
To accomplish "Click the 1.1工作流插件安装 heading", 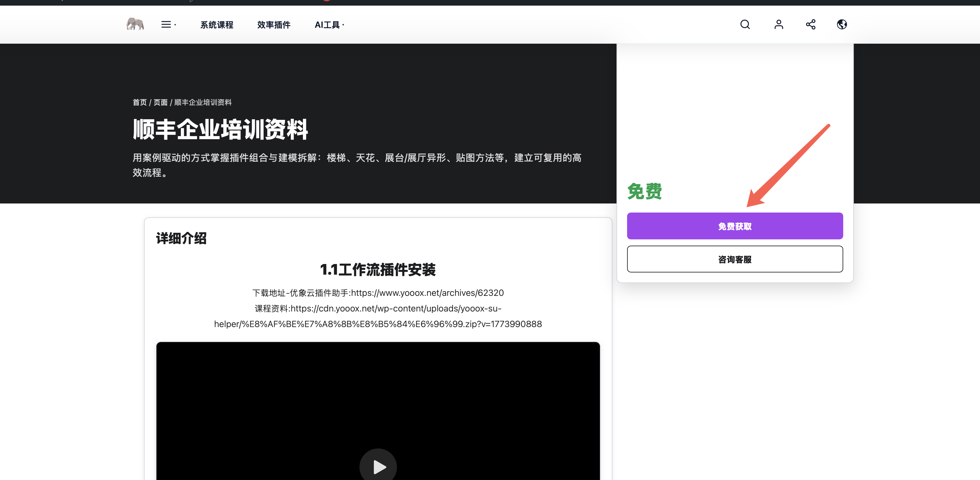I will click(378, 269).
